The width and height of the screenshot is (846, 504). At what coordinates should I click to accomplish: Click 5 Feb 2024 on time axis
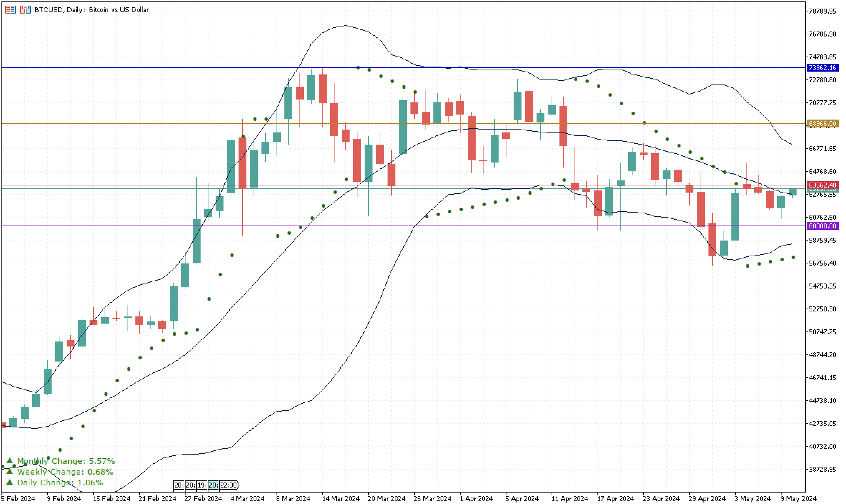(x=18, y=498)
